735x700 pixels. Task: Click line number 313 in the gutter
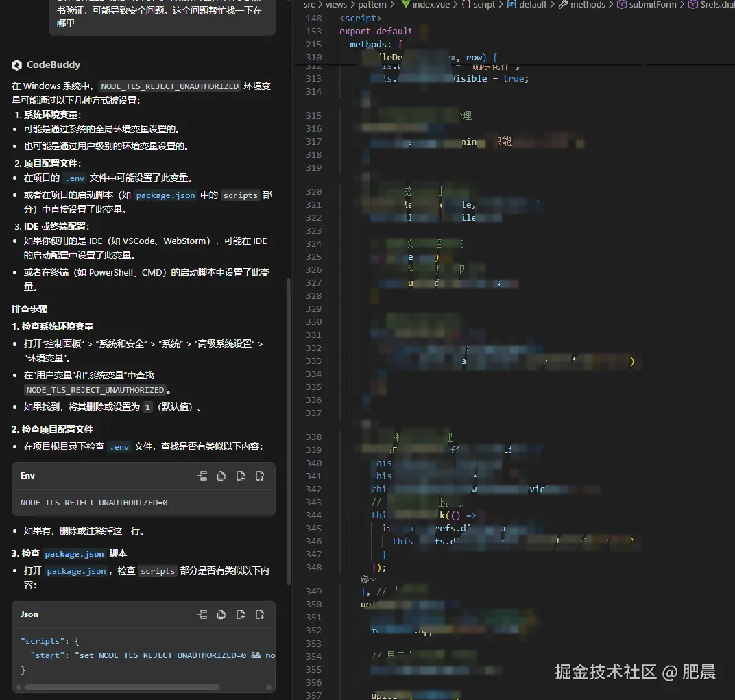(313, 79)
